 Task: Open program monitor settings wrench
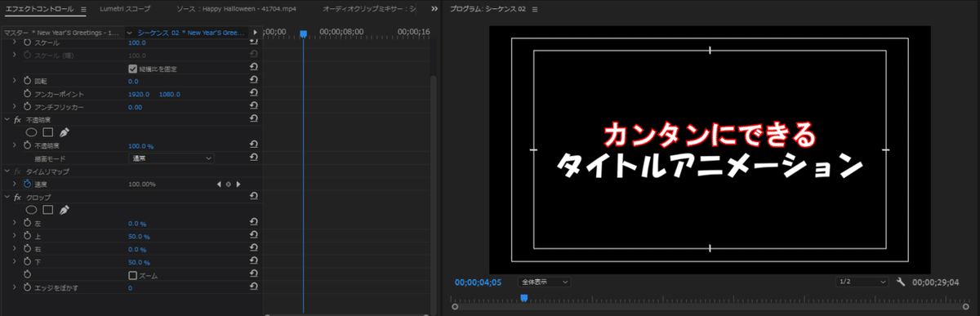(x=901, y=282)
